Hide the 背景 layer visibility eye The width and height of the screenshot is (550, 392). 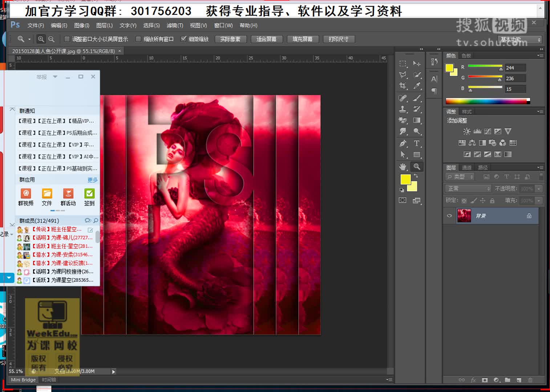(449, 216)
